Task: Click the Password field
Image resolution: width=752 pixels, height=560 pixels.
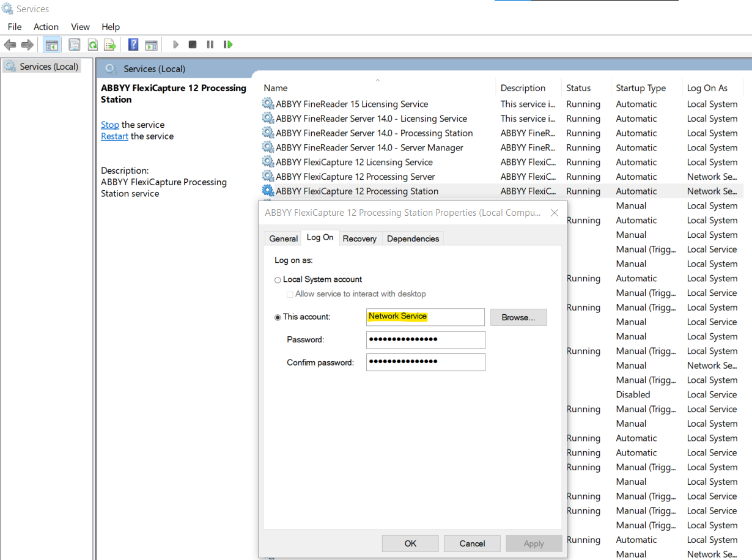Action: click(426, 340)
